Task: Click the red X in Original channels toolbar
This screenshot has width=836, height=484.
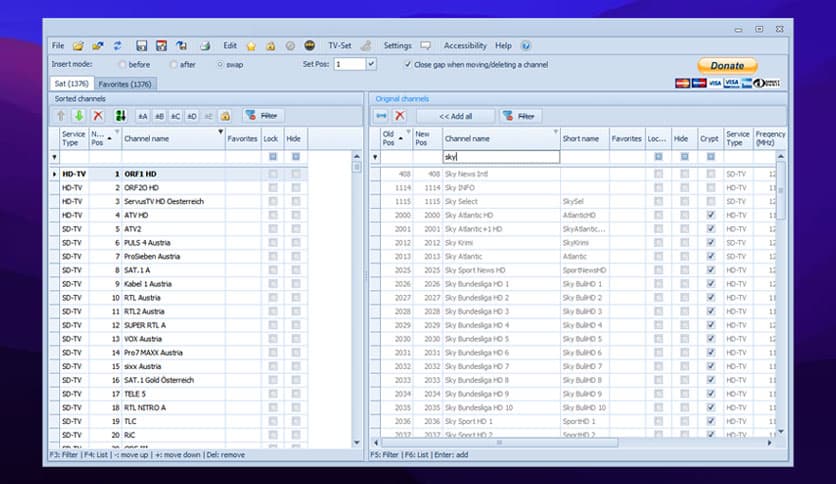Action: click(x=400, y=116)
